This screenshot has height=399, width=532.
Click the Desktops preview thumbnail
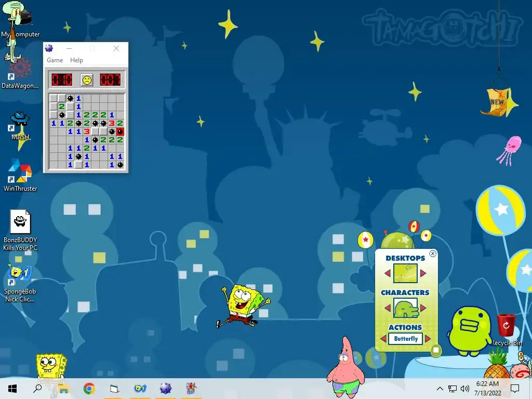pyautogui.click(x=405, y=273)
